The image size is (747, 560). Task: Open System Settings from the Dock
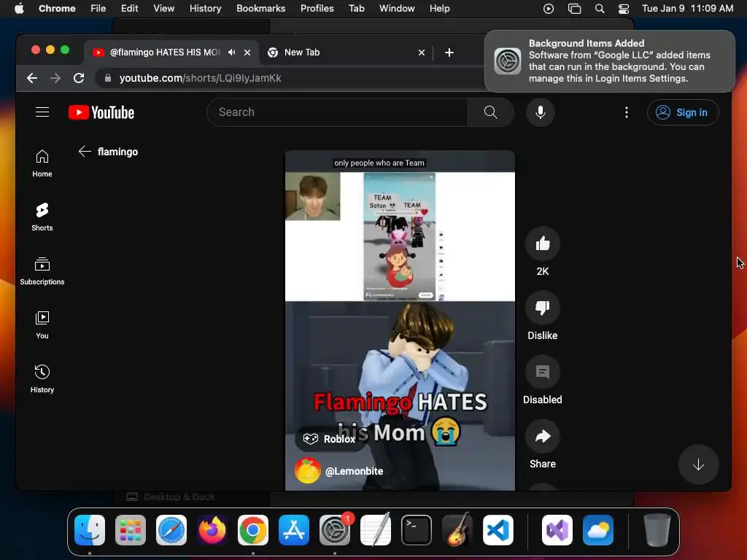pyautogui.click(x=335, y=530)
